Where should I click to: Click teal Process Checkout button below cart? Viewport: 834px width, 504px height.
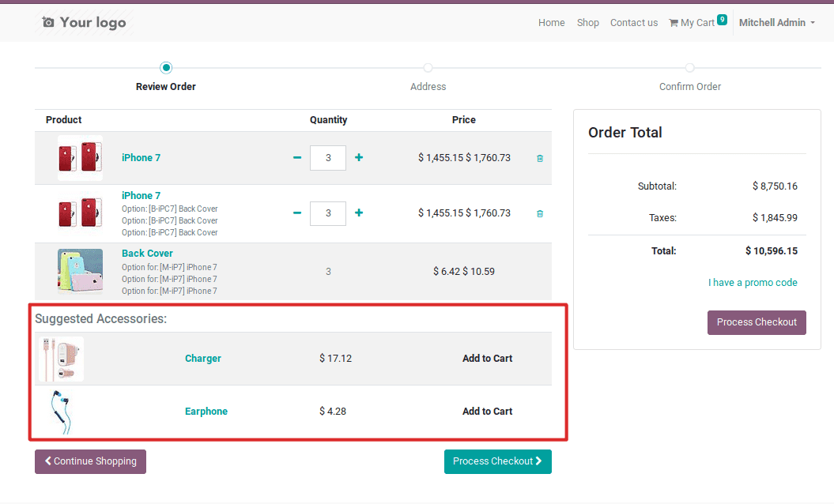coord(498,461)
